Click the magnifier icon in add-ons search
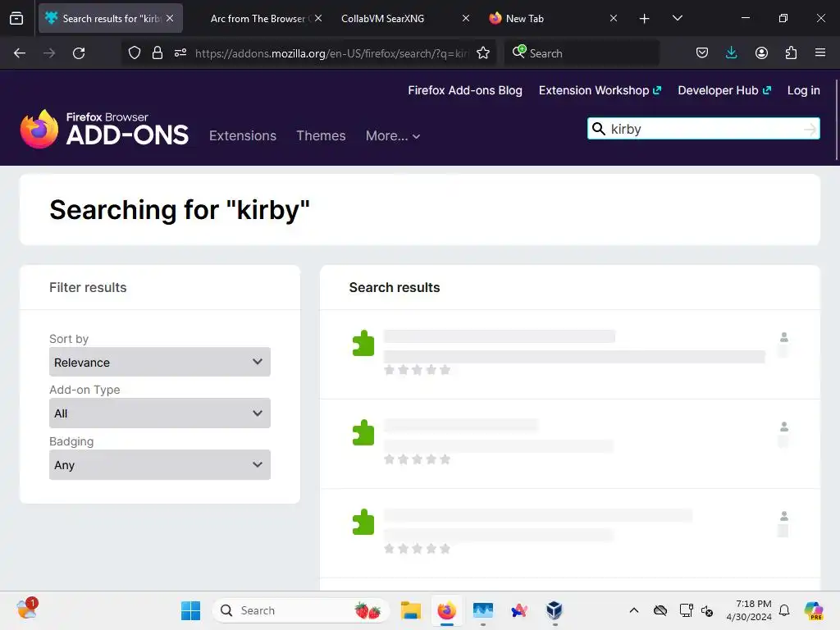The height and width of the screenshot is (630, 840). (598, 129)
